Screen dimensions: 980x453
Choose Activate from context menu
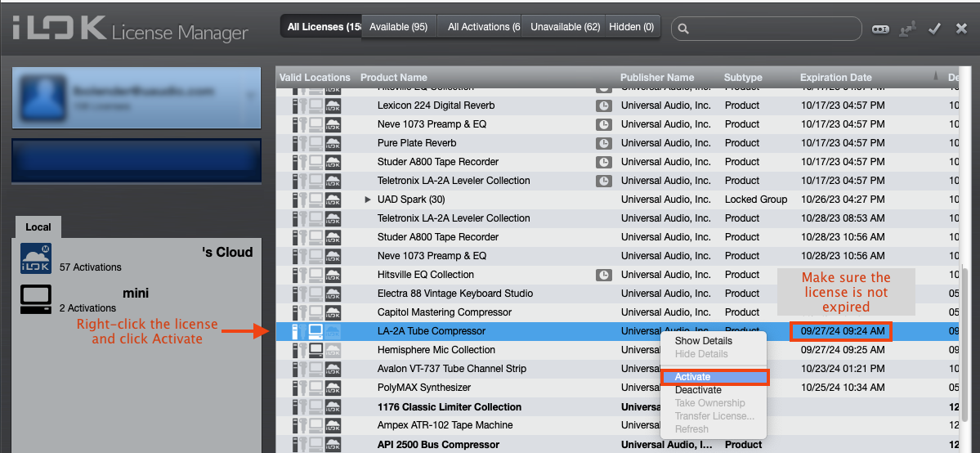click(x=714, y=377)
